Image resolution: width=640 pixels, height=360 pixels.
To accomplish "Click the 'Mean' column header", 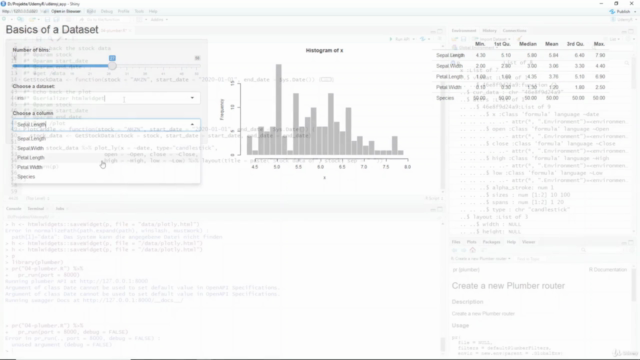I will [x=551, y=44].
